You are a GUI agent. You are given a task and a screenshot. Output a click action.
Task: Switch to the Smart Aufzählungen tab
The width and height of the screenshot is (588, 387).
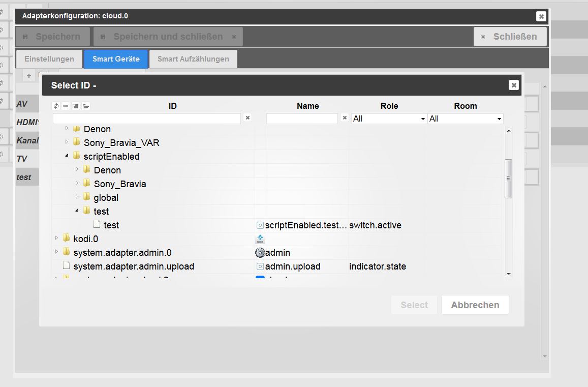[193, 59]
